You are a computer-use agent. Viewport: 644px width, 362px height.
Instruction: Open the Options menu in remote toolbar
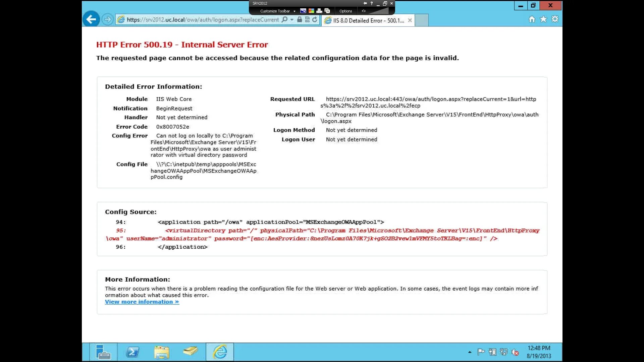(x=345, y=11)
